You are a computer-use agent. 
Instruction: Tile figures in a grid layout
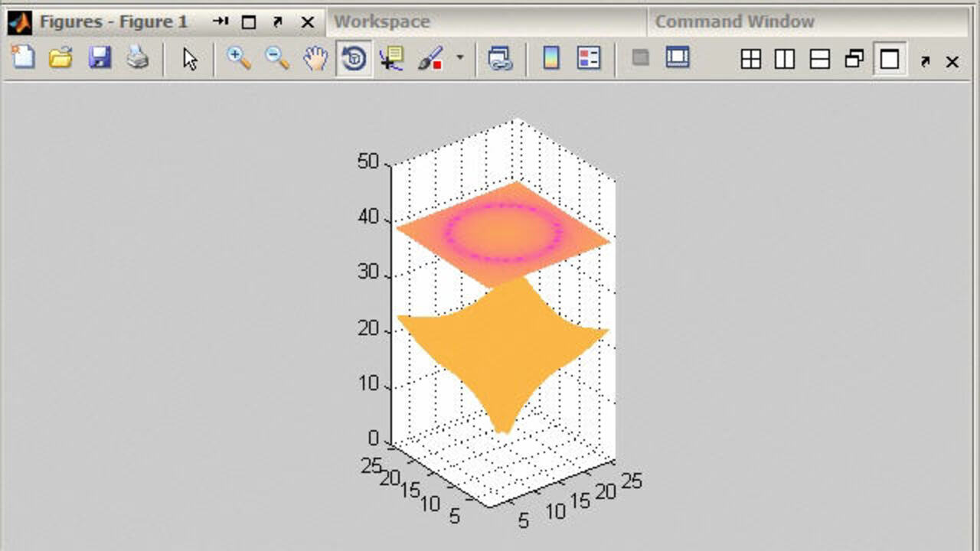click(750, 60)
